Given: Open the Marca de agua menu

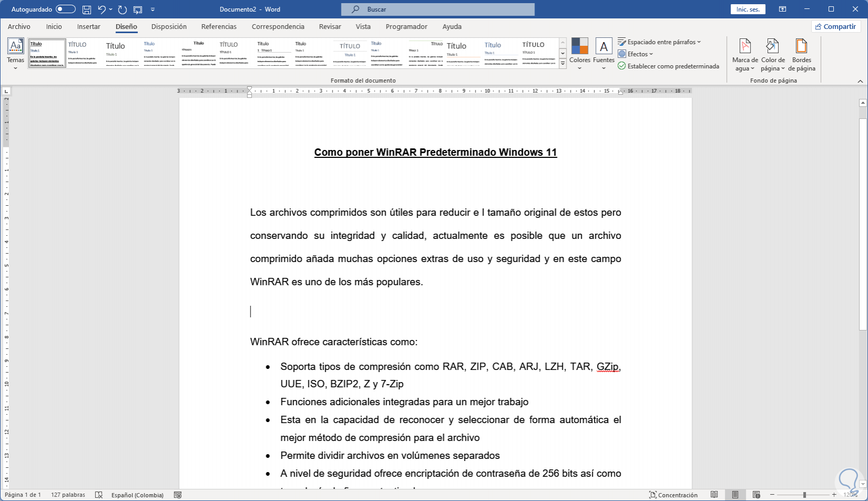Looking at the screenshot, I should 745,55.
